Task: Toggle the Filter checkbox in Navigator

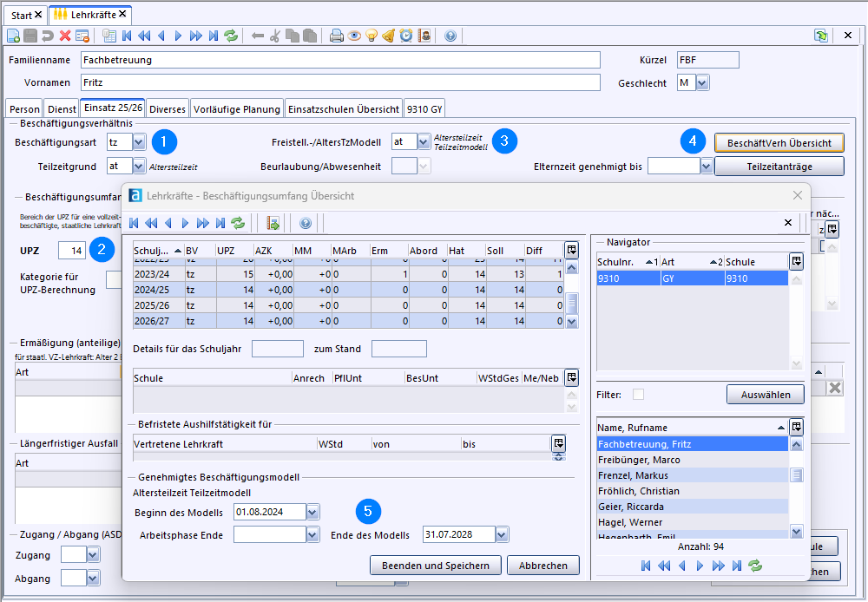Action: click(x=639, y=395)
